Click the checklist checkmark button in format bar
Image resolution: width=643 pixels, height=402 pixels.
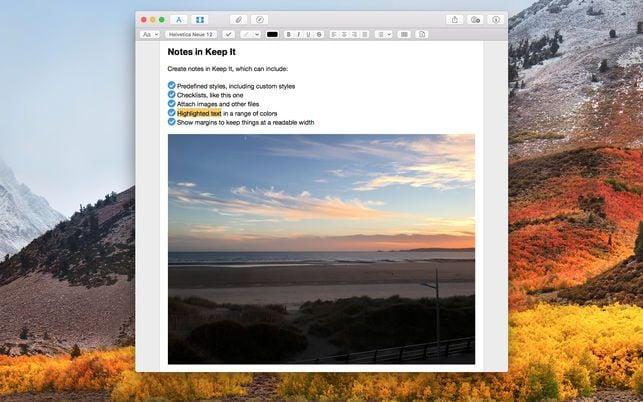pyautogui.click(x=228, y=34)
